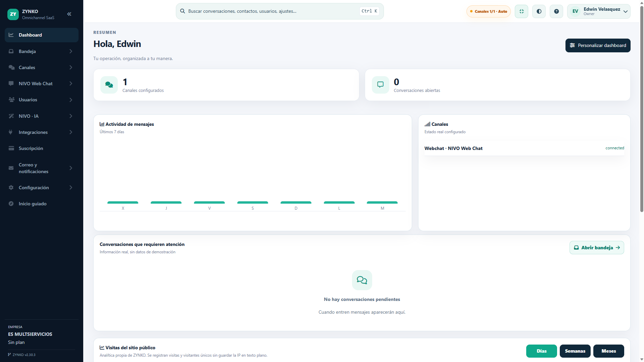644x362 pixels.
Task: Expand the Correo y notificaciones chevron
Action: pos(71,168)
